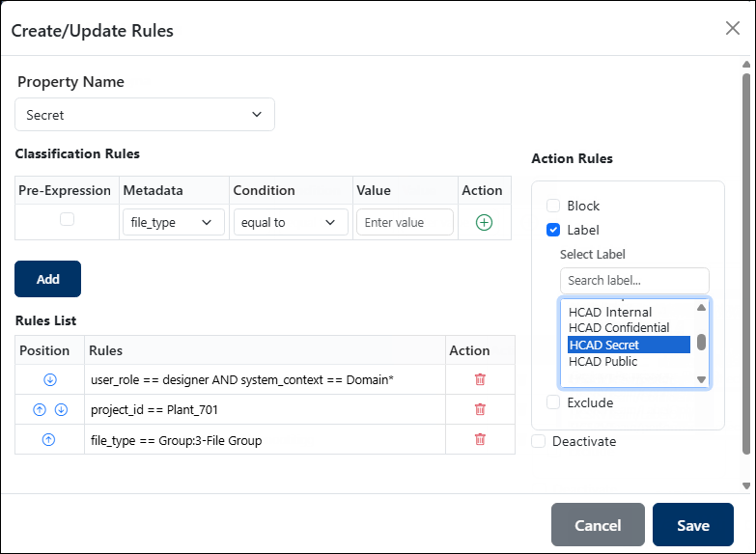Delete the project_id Plant_701 rule

(x=480, y=409)
